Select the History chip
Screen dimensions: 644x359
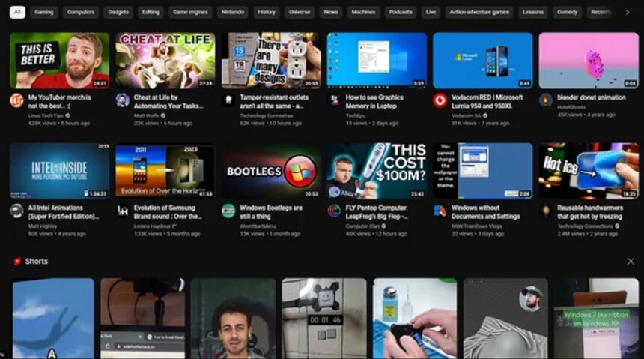click(x=266, y=12)
